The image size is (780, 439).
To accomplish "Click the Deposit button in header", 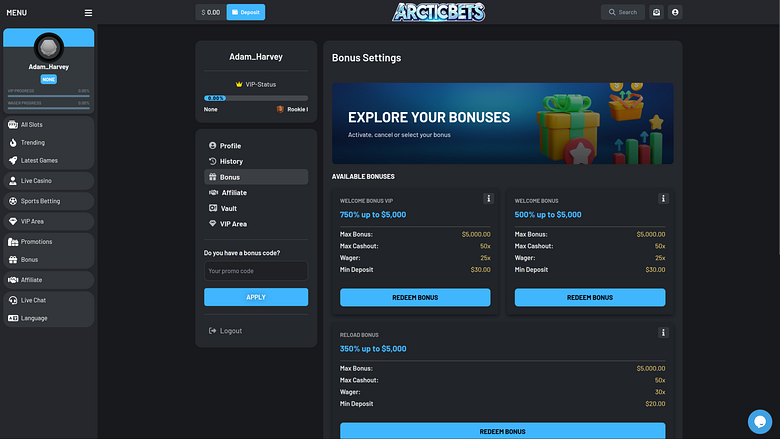I will point(246,12).
